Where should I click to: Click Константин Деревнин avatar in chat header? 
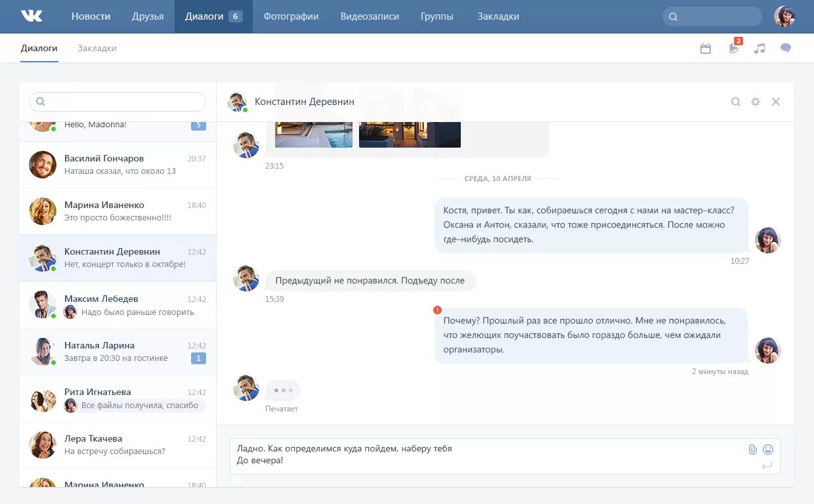237,102
